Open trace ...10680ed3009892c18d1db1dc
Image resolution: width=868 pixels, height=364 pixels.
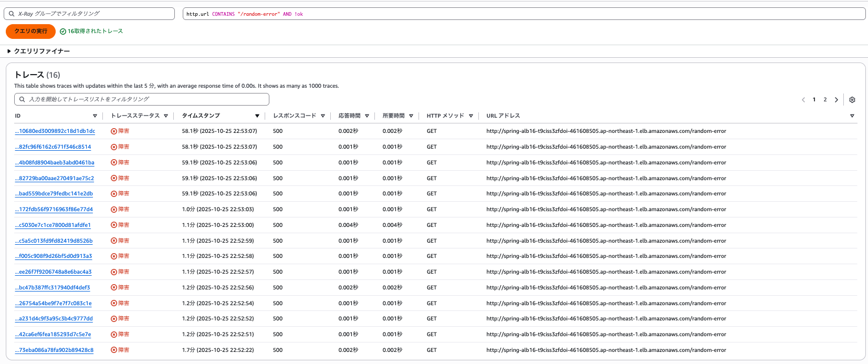coord(55,131)
